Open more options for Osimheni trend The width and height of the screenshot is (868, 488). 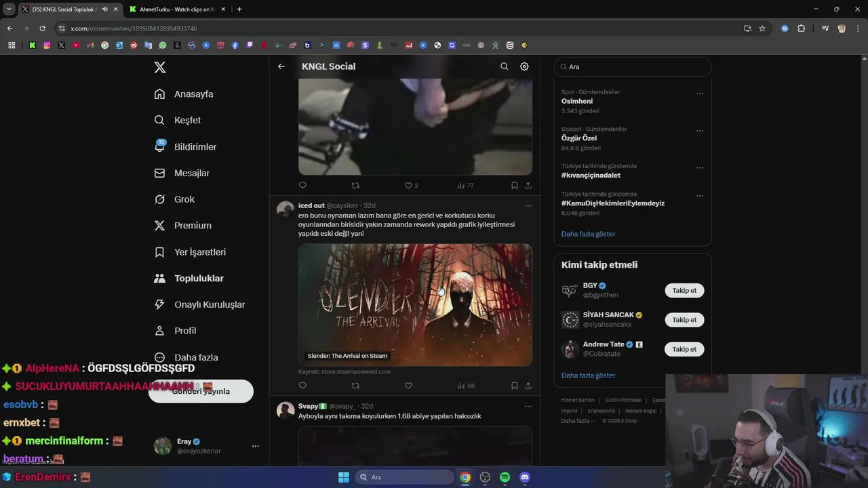(700, 94)
